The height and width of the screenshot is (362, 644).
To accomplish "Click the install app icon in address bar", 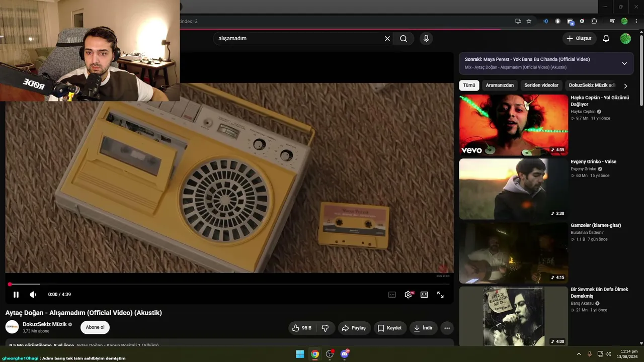I will point(518,21).
